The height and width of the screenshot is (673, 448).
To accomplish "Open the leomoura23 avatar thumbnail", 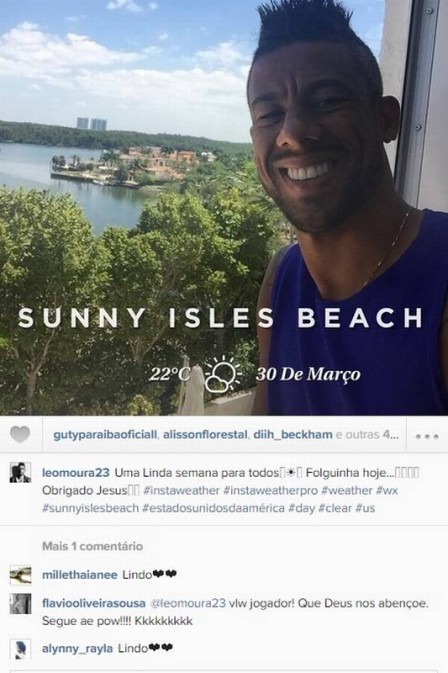I will pyautogui.click(x=20, y=473).
